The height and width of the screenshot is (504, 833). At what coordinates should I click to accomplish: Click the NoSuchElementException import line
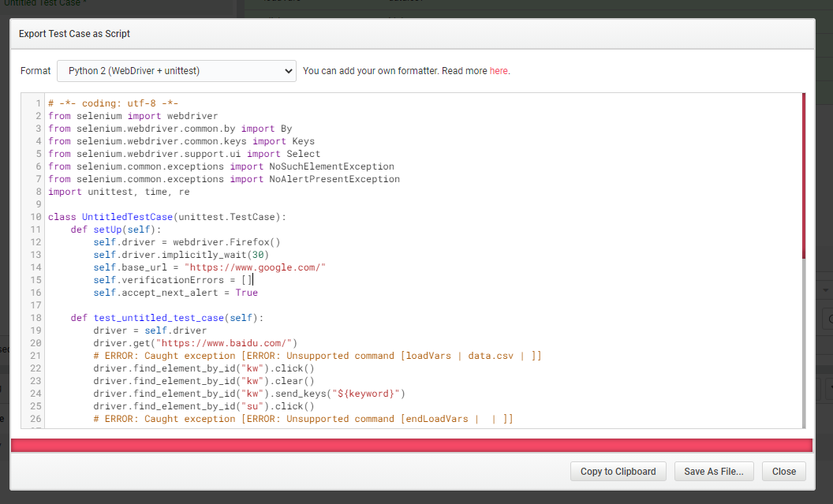coord(221,166)
